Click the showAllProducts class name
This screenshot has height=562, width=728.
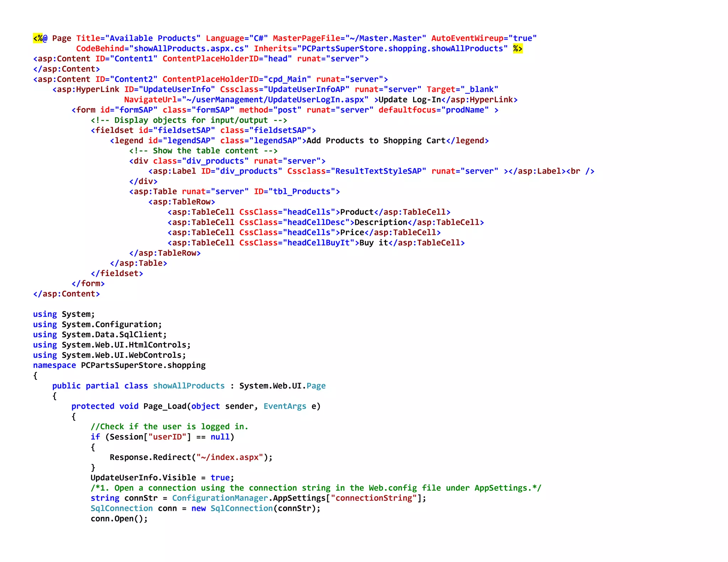click(189, 386)
